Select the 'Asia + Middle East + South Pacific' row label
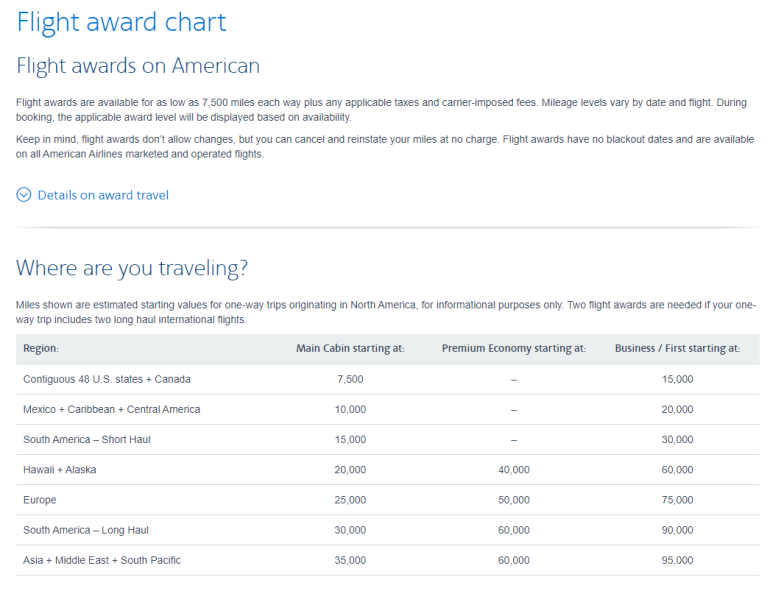770x591 pixels. click(x=102, y=560)
